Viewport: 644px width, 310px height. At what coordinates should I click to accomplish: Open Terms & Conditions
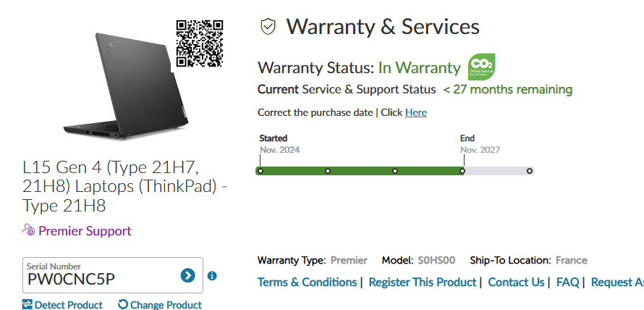[307, 282]
